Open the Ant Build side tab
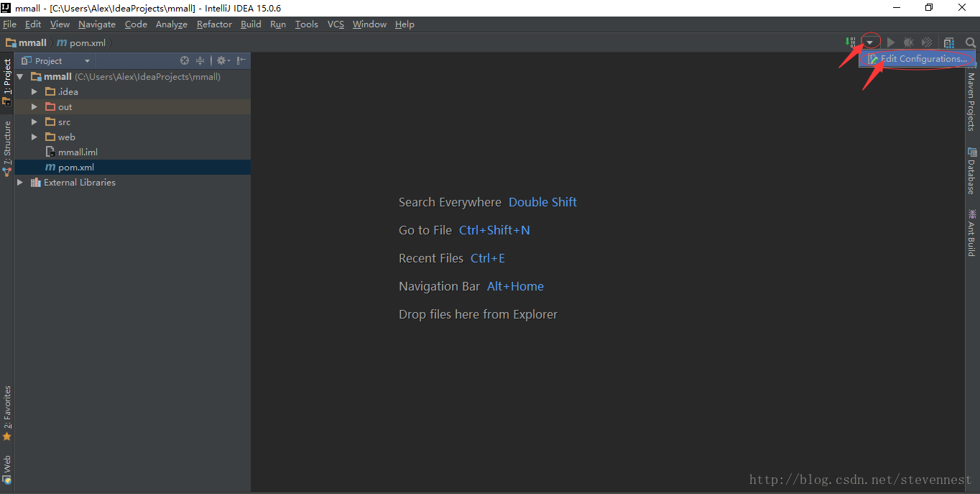 972,233
